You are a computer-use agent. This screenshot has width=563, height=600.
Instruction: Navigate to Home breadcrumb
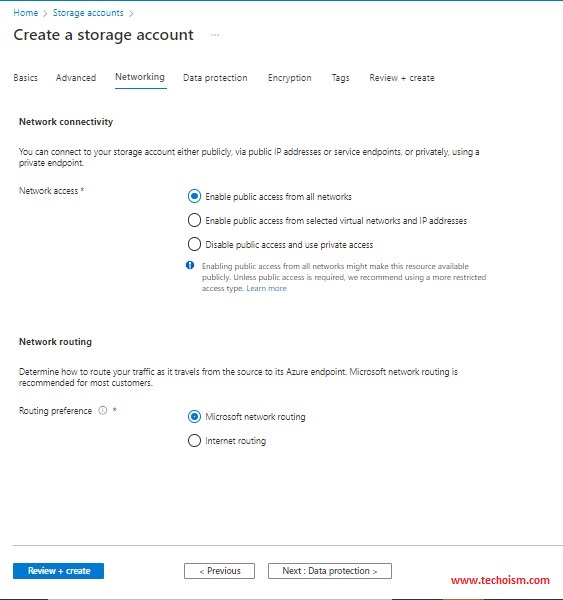[26, 13]
